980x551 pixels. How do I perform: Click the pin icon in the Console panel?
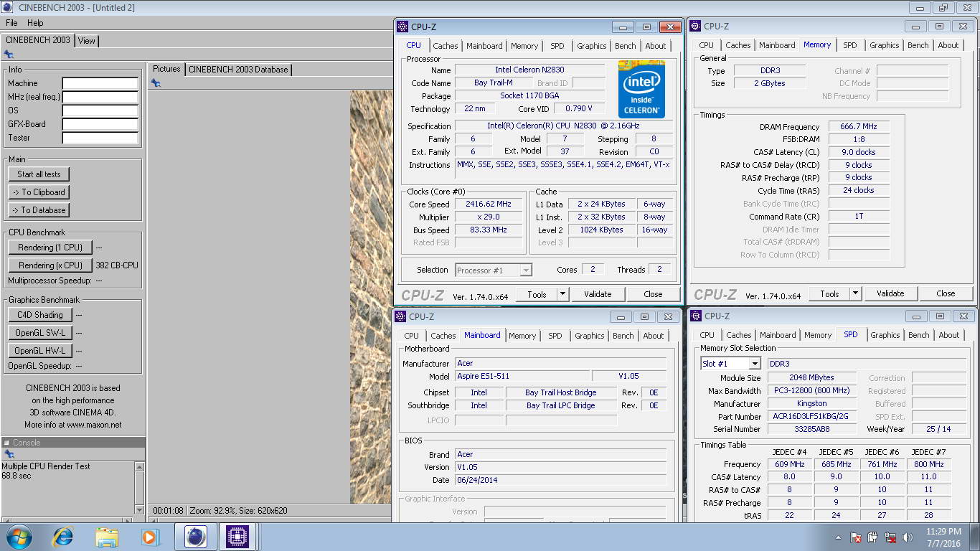9,454
